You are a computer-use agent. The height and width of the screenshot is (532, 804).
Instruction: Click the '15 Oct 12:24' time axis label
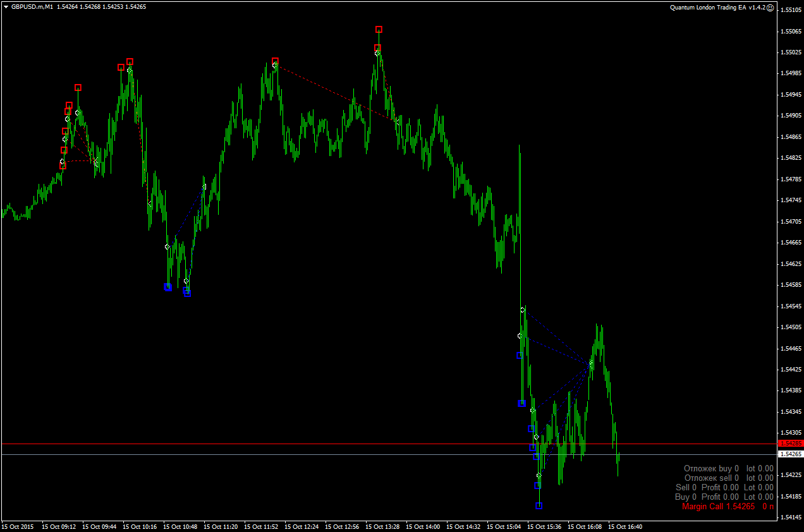[301, 526]
